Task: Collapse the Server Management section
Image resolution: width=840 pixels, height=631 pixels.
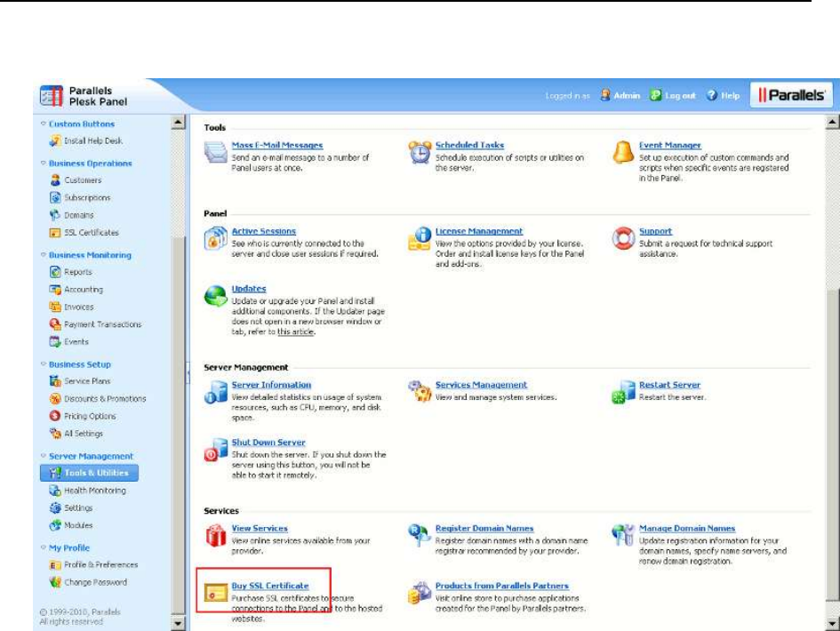Action: coord(44,456)
